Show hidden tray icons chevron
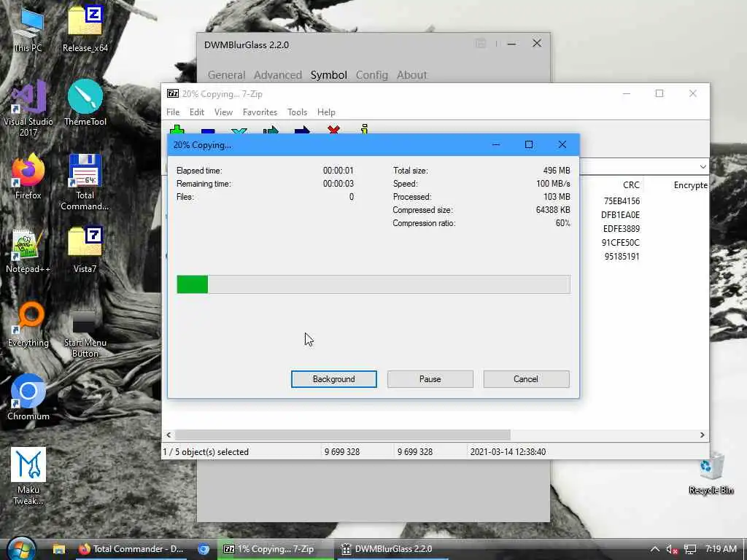Image resolution: width=747 pixels, height=560 pixels. (655, 549)
